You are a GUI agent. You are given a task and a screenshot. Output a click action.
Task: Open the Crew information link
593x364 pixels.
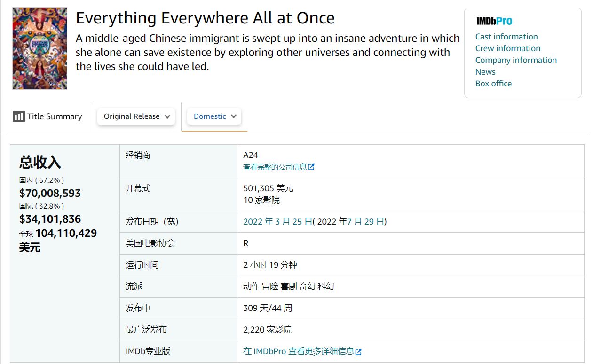coord(508,48)
